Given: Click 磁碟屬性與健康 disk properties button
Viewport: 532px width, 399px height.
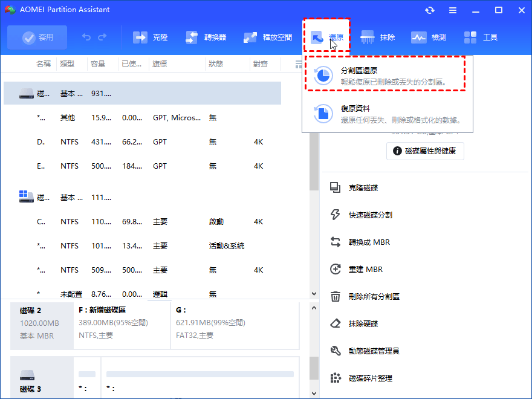Looking at the screenshot, I should click(x=425, y=151).
